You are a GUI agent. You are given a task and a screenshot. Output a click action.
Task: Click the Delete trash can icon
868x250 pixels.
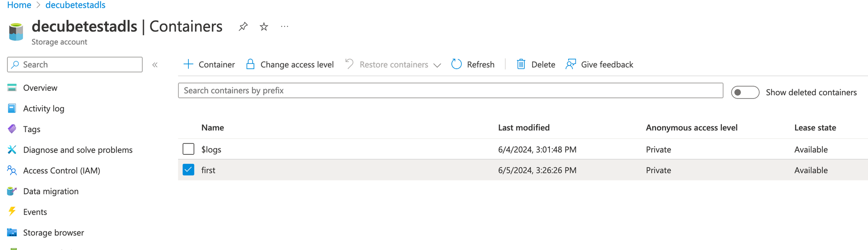521,64
